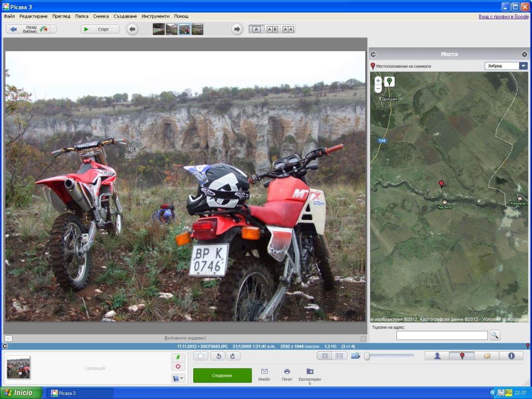Toggle caption visibility icon at left
This screenshot has height=399, width=532.
(8, 338)
